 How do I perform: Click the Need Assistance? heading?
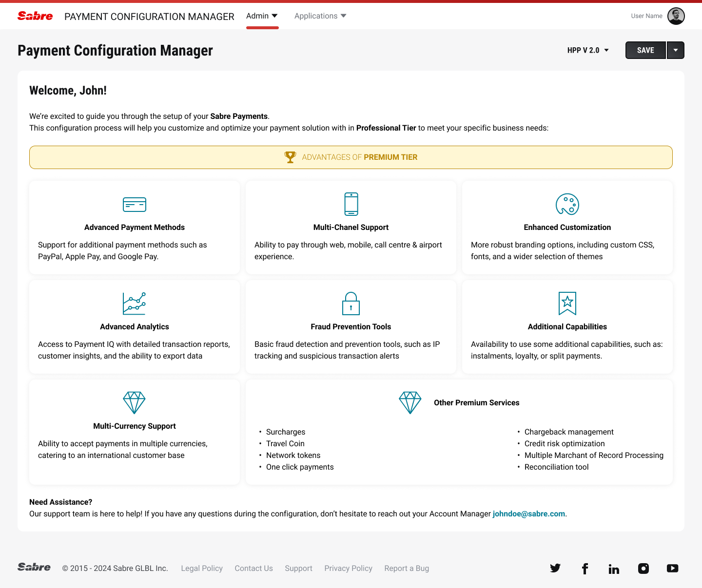[x=60, y=502]
